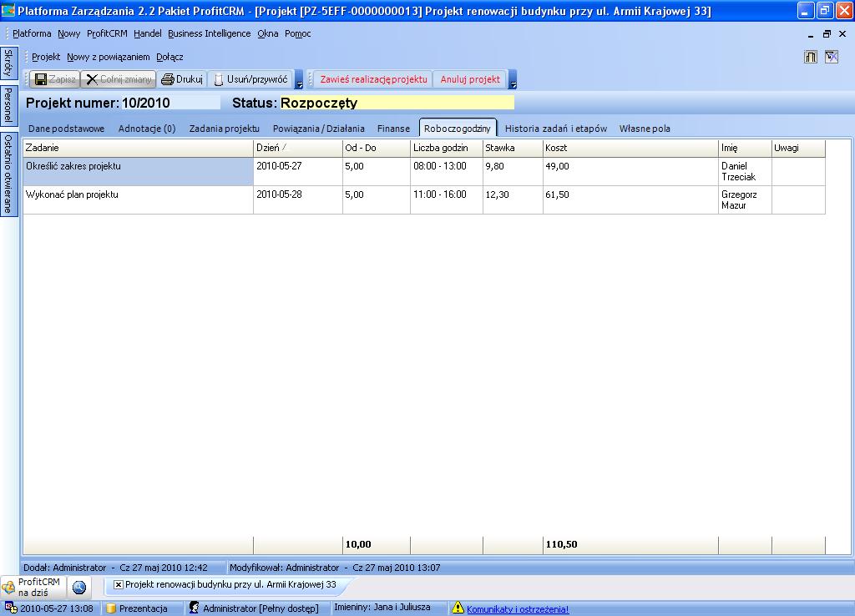Switch to the Finanse tab
Image resolution: width=855 pixels, height=616 pixels.
tap(393, 129)
